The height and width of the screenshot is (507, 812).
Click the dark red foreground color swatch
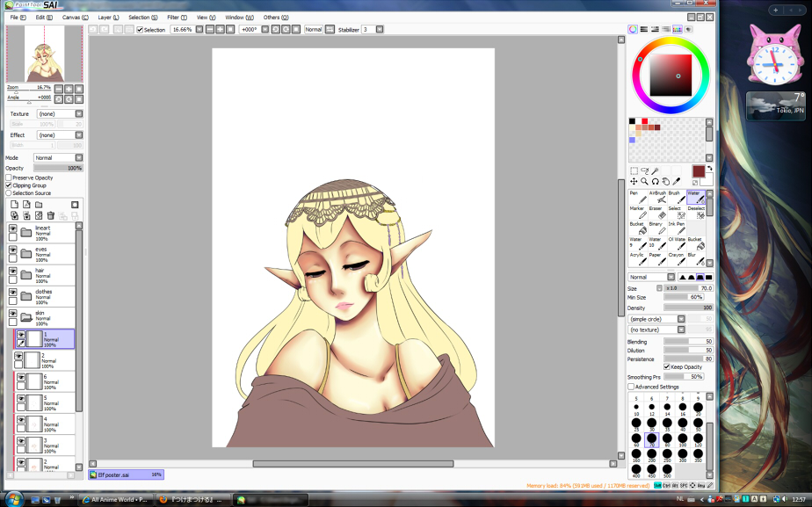pos(698,172)
